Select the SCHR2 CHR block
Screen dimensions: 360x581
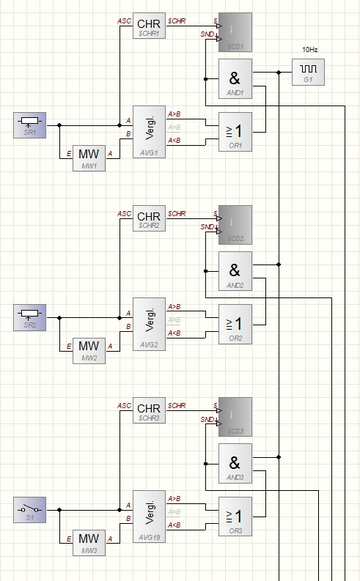tap(149, 218)
